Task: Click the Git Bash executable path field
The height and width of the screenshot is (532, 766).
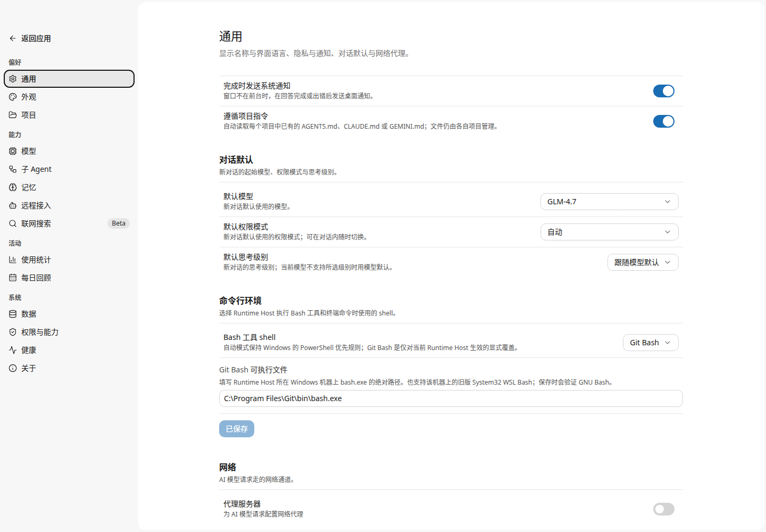Action: click(451, 398)
